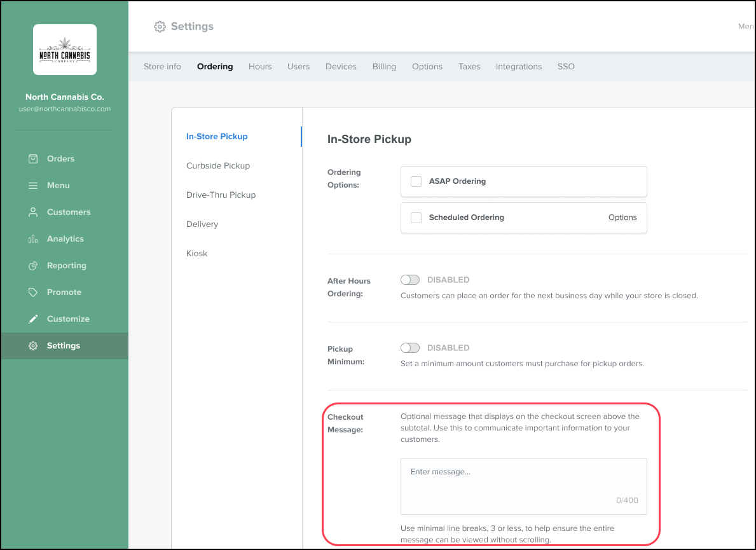The image size is (756, 550).
Task: Click the Analytics bar chart icon
Action: tap(33, 238)
